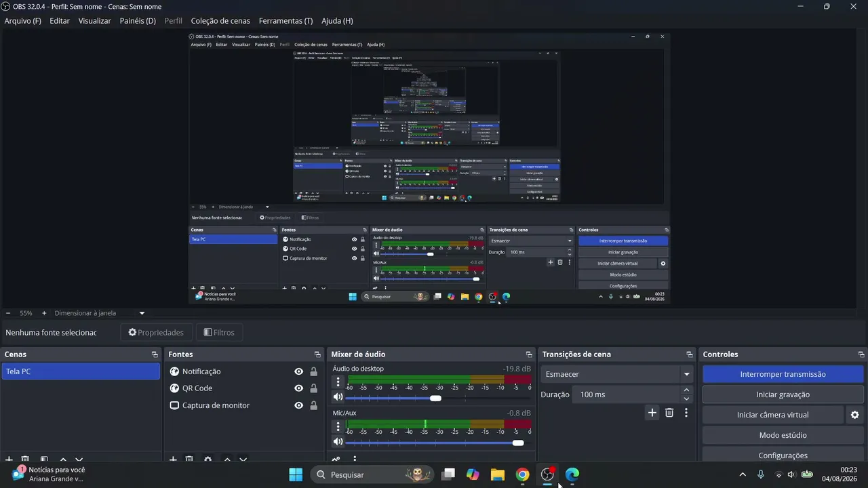Image resolution: width=868 pixels, height=488 pixels.
Task: Zoom in the preview with plus
Action: [44, 313]
